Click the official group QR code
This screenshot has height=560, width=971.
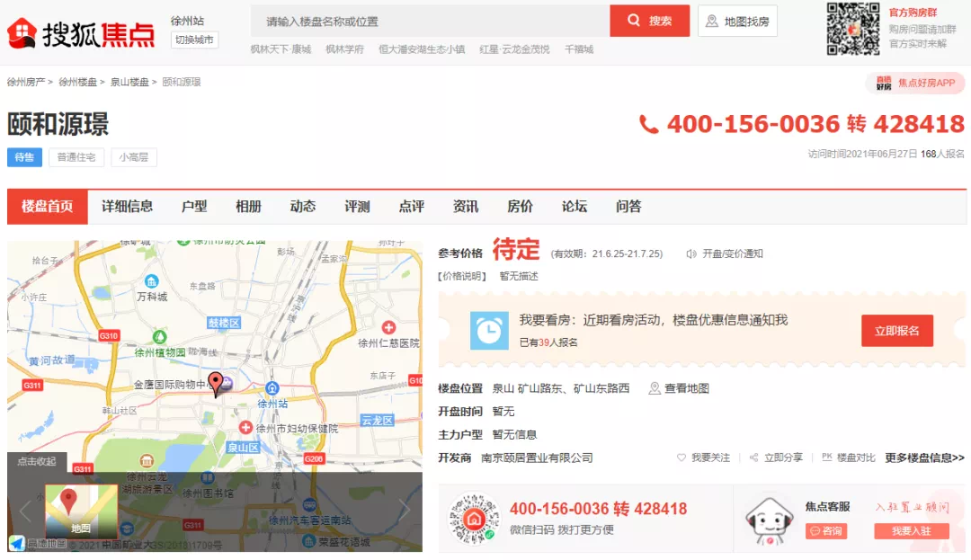(852, 29)
